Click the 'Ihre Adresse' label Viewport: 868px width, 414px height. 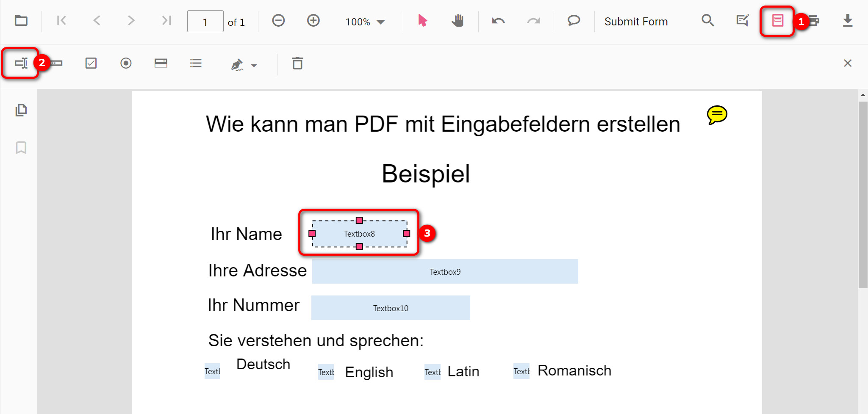coord(257,270)
